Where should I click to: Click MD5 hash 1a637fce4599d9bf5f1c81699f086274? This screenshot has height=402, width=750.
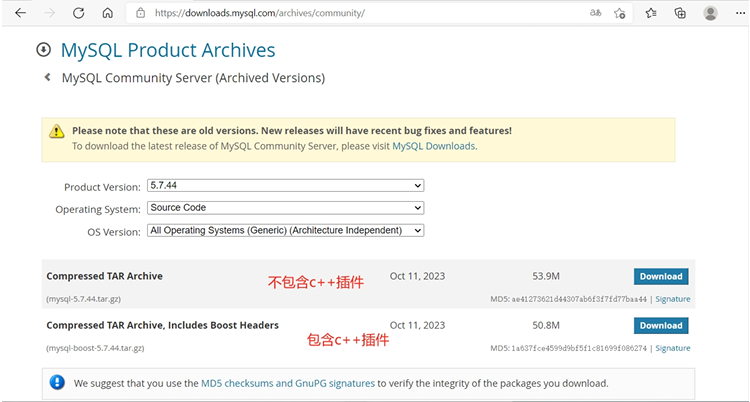tap(579, 348)
